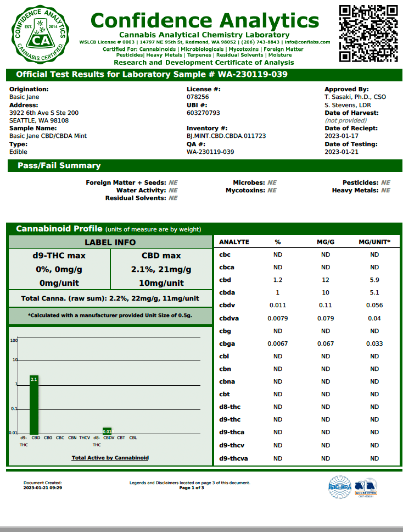Click the Residual Solvents NE result
403x532 pixels.
pos(173,198)
